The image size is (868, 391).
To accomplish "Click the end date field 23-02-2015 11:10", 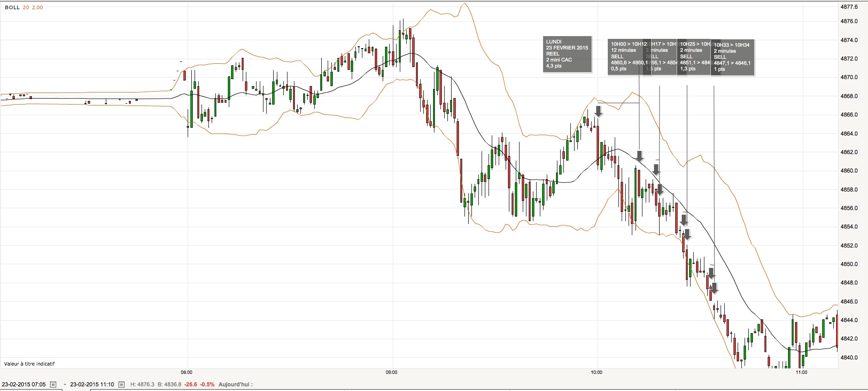I will [92, 385].
